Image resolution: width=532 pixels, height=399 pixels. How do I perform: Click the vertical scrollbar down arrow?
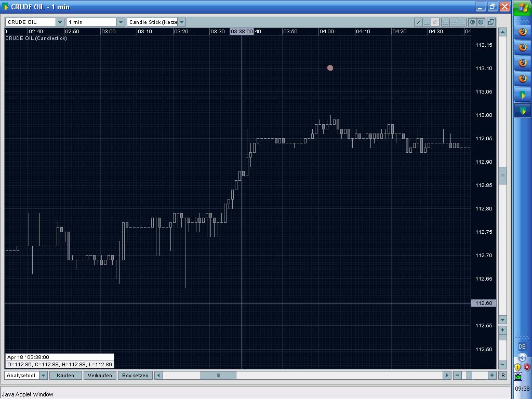click(x=502, y=320)
